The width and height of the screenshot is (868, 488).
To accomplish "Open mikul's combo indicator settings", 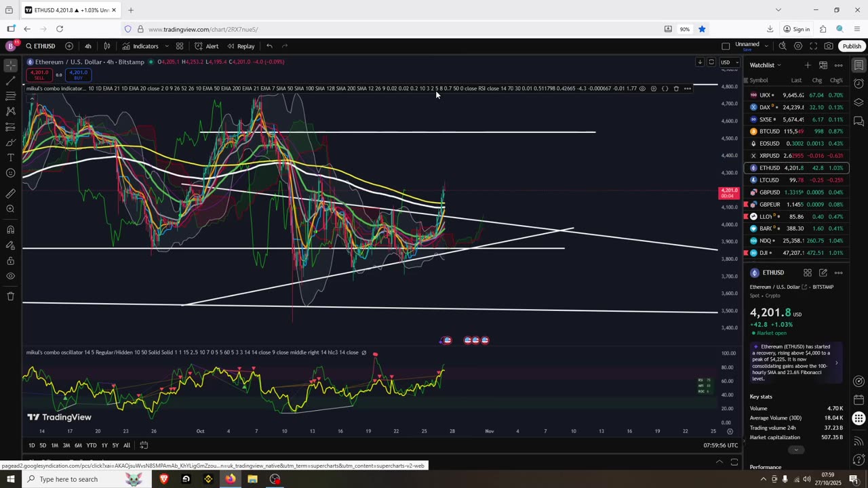I will click(653, 88).
